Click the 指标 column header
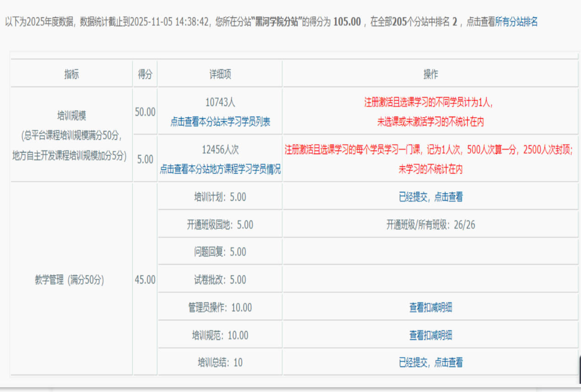Viewport: 581px width, 392px height. click(x=71, y=75)
